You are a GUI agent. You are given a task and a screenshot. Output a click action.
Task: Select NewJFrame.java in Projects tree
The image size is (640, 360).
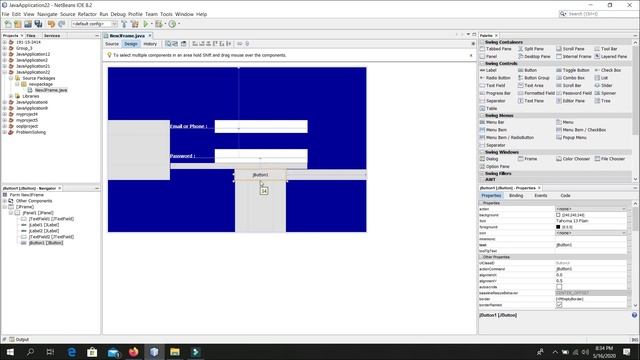[51, 90]
